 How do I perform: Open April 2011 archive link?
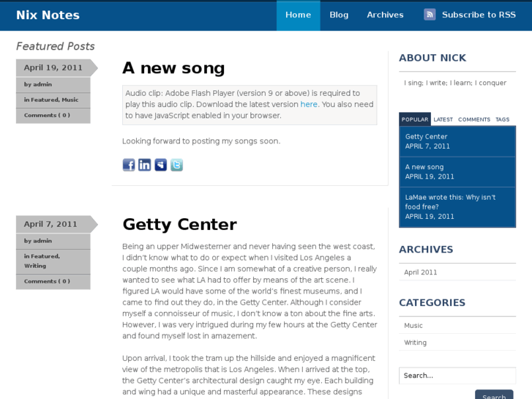click(x=420, y=272)
